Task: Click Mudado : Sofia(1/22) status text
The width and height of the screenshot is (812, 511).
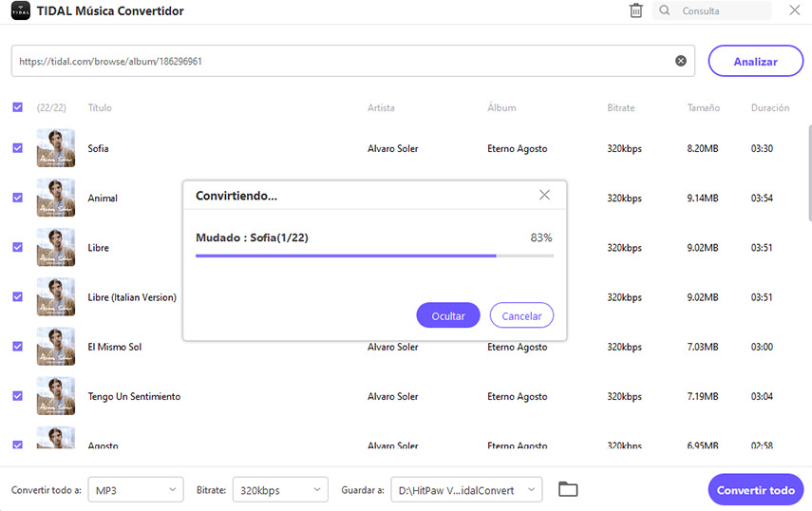Action: (252, 237)
